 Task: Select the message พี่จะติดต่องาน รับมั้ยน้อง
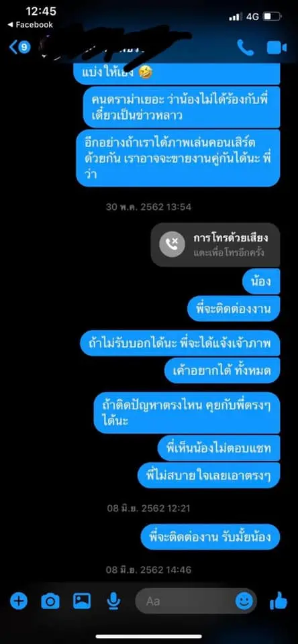point(210,537)
